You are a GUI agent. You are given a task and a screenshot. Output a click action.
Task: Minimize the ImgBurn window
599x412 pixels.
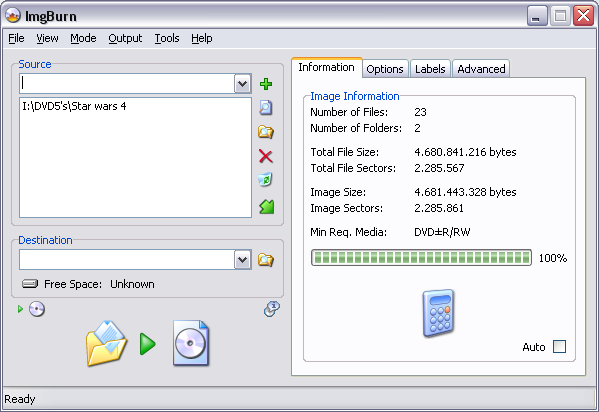537,16
